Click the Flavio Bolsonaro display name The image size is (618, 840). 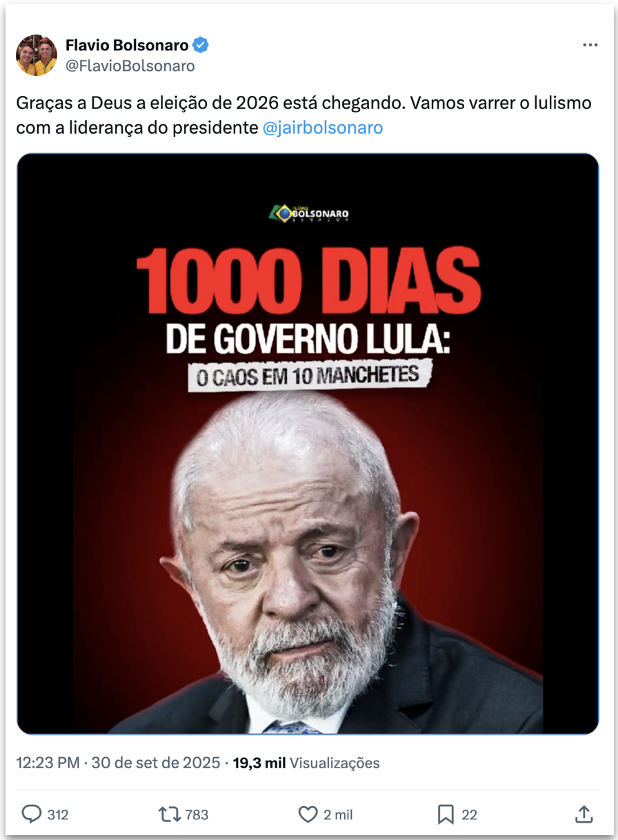(127, 46)
